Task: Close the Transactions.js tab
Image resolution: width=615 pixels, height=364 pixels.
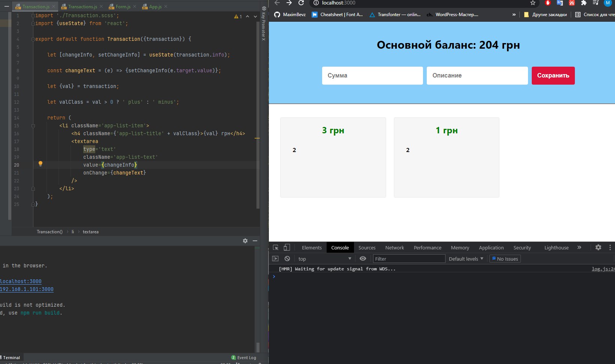Action: pyautogui.click(x=101, y=7)
